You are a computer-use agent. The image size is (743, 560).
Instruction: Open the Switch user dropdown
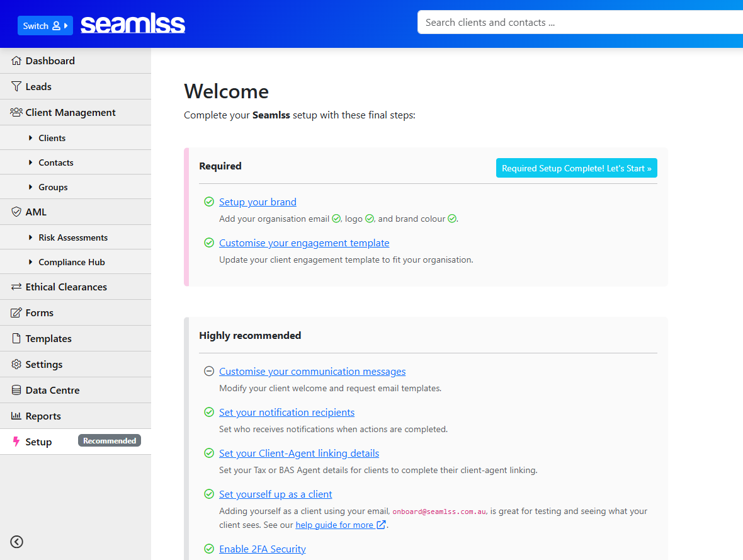[45, 26]
